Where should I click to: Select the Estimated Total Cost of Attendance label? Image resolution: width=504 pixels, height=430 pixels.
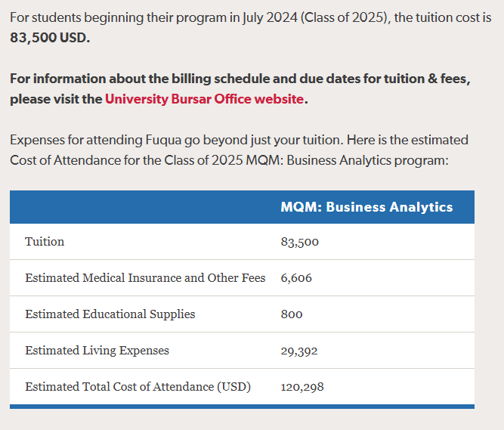[x=138, y=387]
